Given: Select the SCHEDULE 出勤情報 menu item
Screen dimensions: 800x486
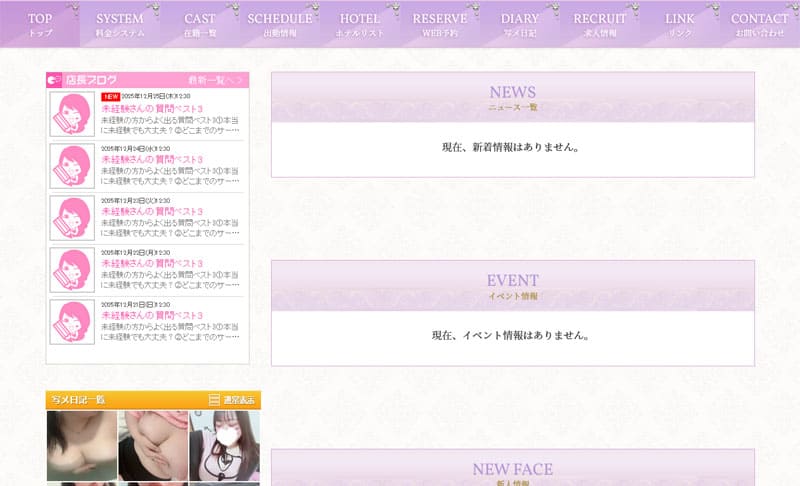Looking at the screenshot, I should click(280, 24).
